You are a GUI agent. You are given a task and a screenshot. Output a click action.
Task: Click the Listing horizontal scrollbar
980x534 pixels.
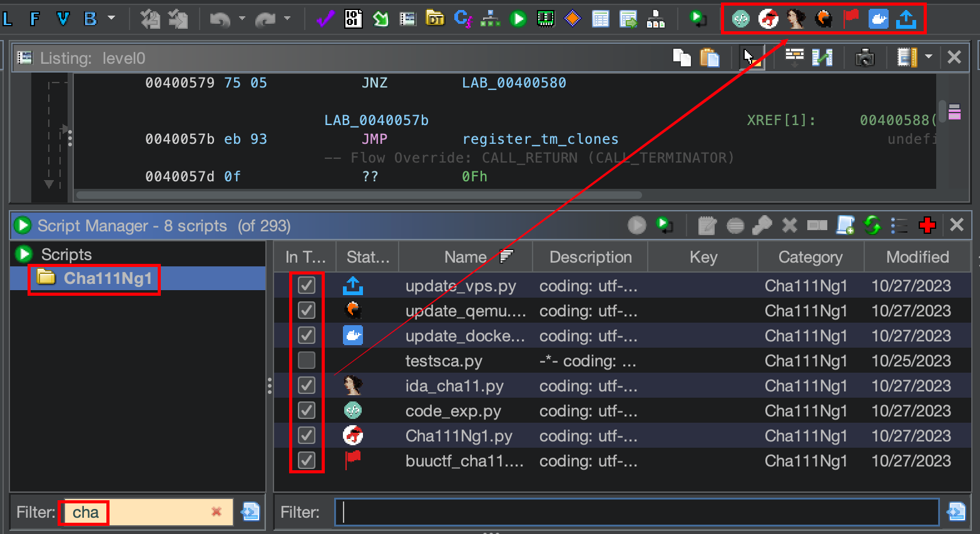point(359,195)
